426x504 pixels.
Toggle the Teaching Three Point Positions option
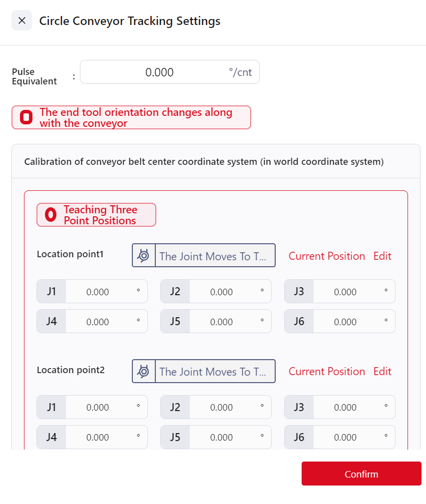[51, 215]
